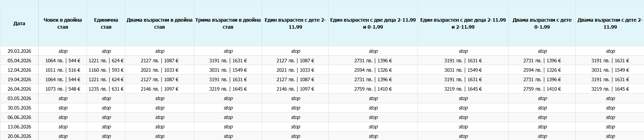
Task: Click the 'Човек в двойна стая' column header
Action: pyautogui.click(x=63, y=23)
